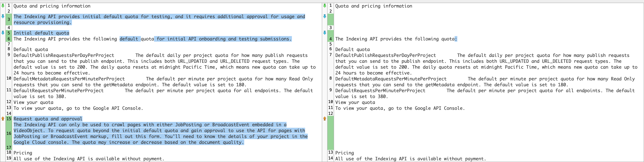Click upper blue down arrow in right gutter
Viewport: 644px width, 162px height.
325,16
